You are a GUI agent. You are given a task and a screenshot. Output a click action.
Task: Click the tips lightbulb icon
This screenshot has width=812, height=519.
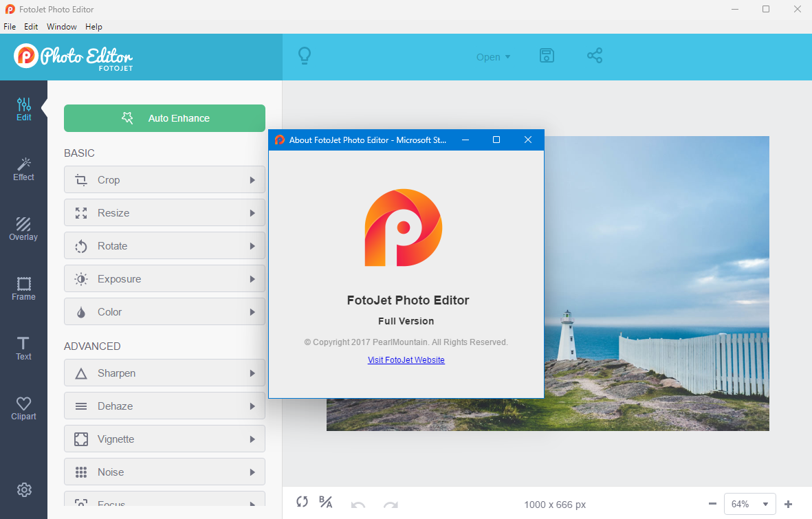[305, 56]
